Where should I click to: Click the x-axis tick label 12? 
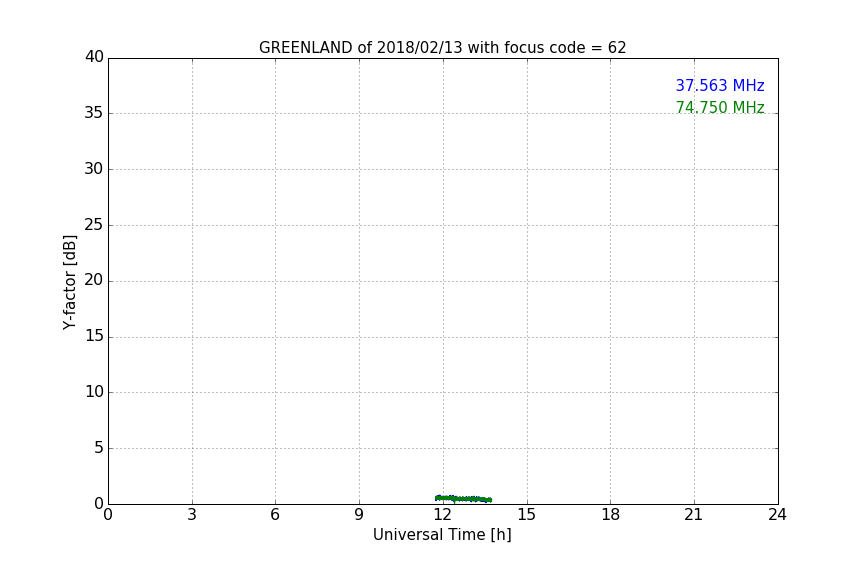click(x=442, y=515)
